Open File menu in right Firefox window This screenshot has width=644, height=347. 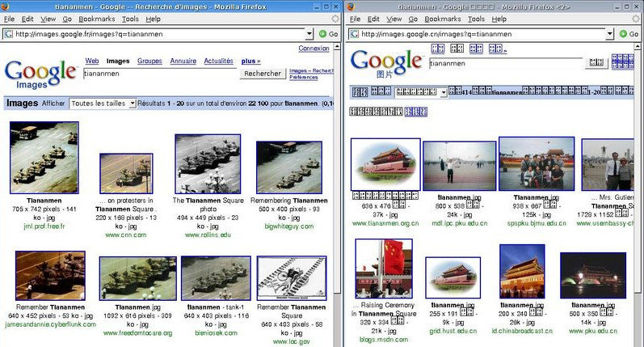pos(355,19)
